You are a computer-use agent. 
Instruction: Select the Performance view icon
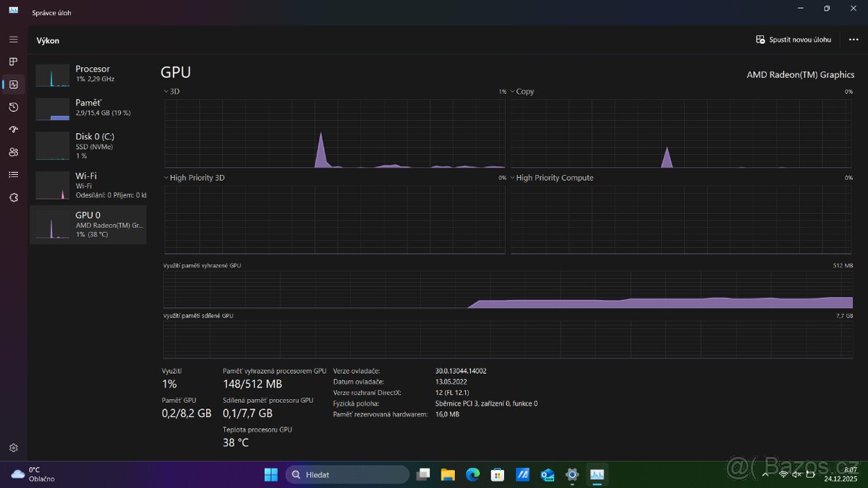(x=13, y=84)
